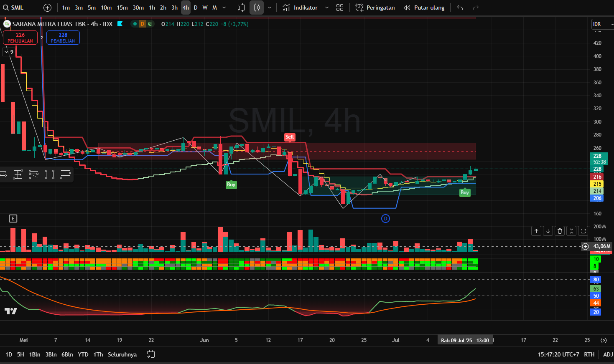614x364 pixels.
Task: Open the go-to-date calendar icon
Action: click(151, 354)
